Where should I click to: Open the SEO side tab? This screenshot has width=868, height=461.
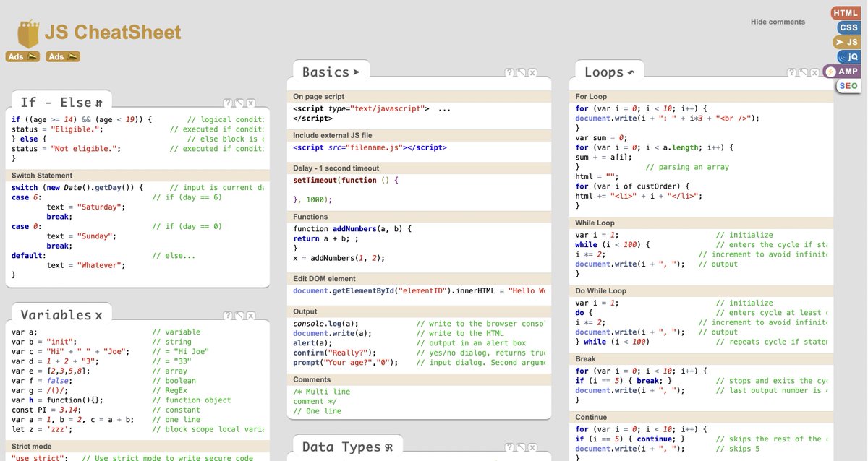[x=848, y=85]
